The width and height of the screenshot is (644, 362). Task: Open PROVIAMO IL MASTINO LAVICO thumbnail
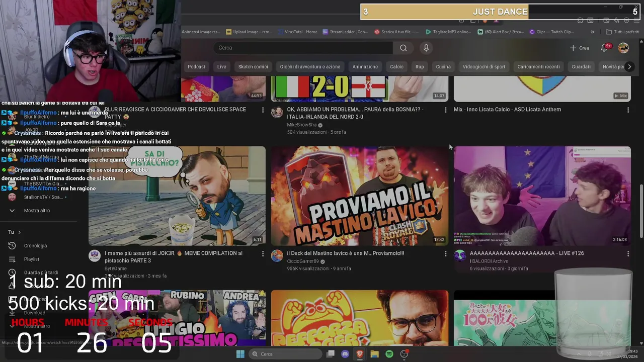pyautogui.click(x=359, y=196)
